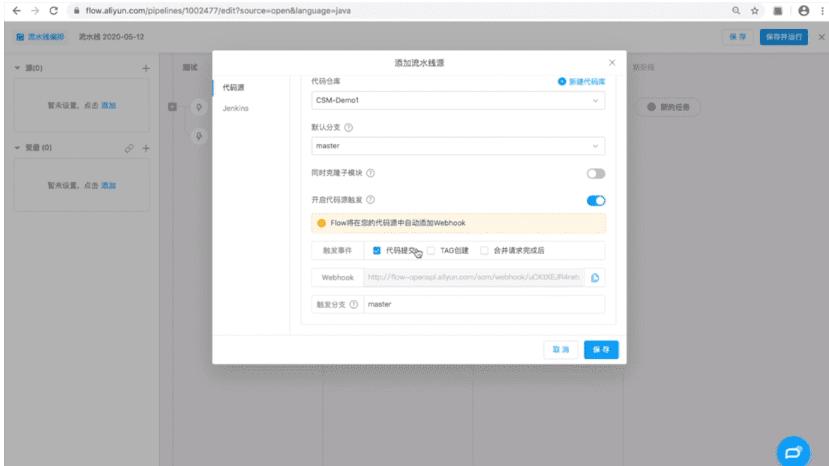
Task: Click the blue 保存 button in dialog
Action: coord(601,350)
